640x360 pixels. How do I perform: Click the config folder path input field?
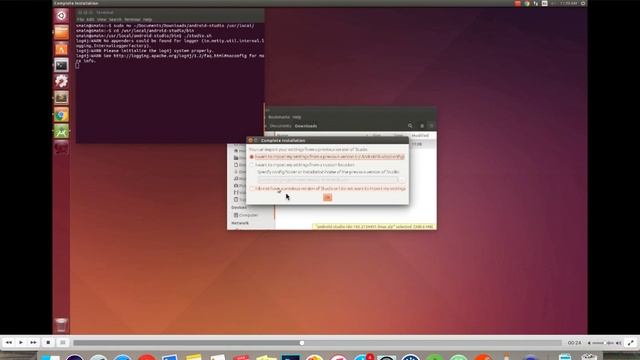[327, 180]
